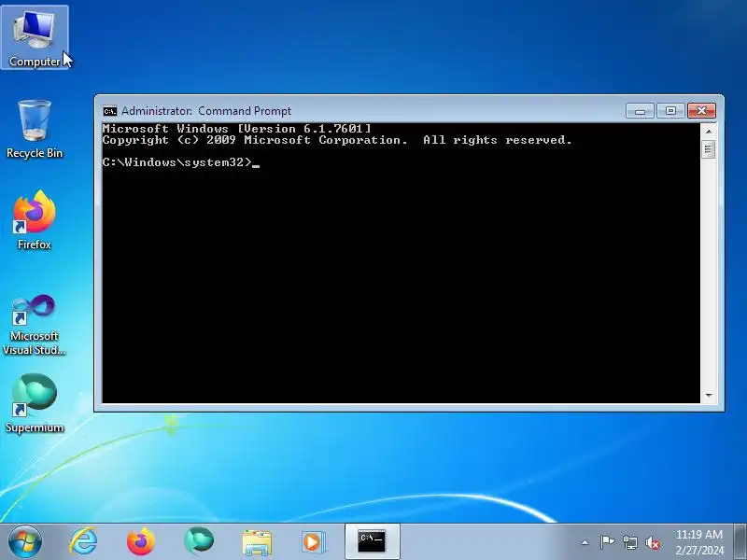Select the Computer desktop icon
747x560 pixels.
point(35,38)
